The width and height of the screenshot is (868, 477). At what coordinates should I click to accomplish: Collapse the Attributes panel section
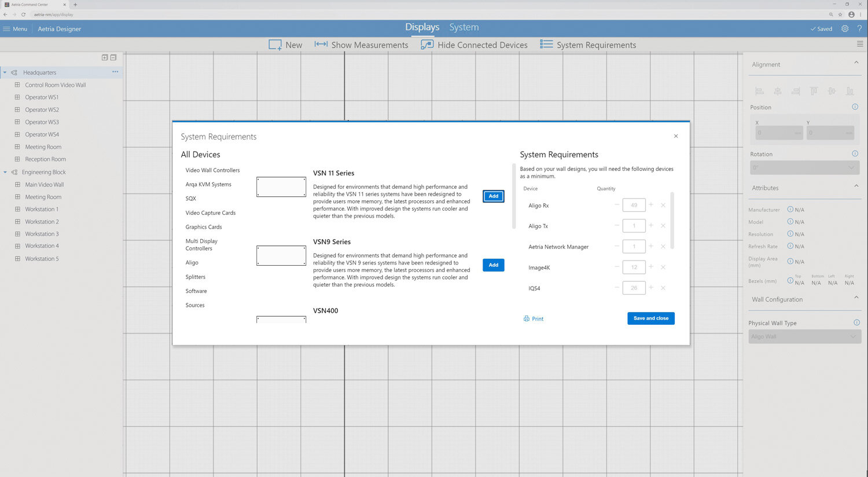point(856,186)
